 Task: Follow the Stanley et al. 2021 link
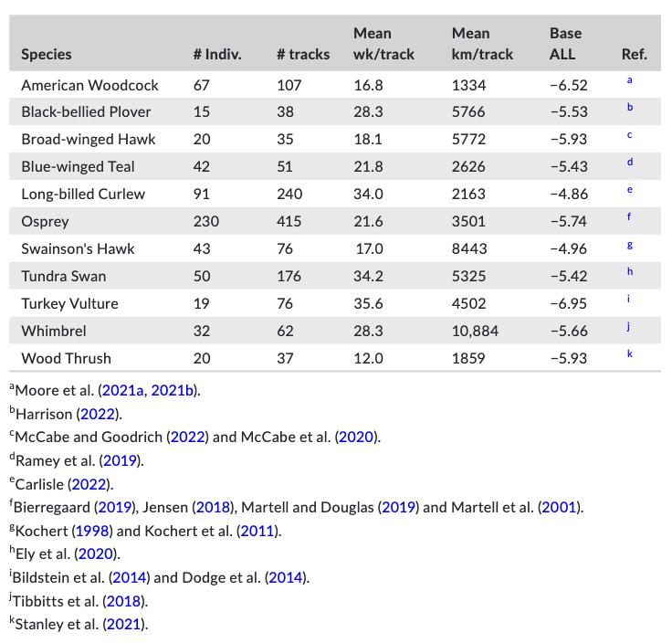(x=123, y=624)
